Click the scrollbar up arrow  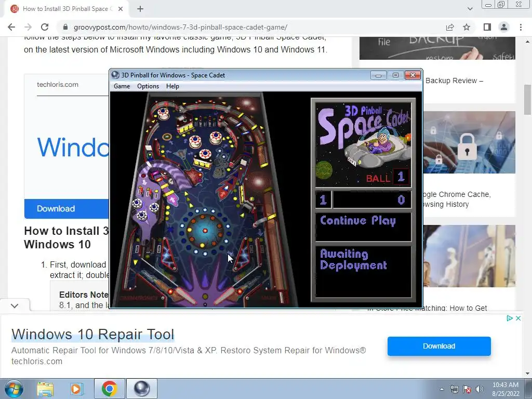click(x=528, y=42)
